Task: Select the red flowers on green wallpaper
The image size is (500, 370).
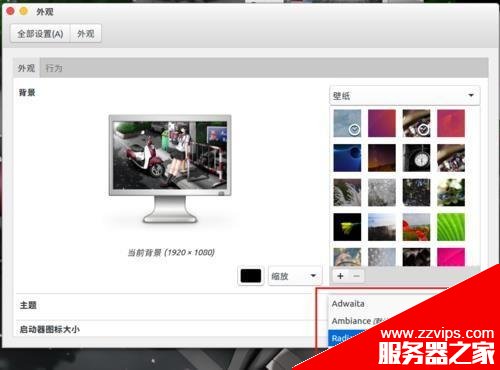Action: click(416, 227)
